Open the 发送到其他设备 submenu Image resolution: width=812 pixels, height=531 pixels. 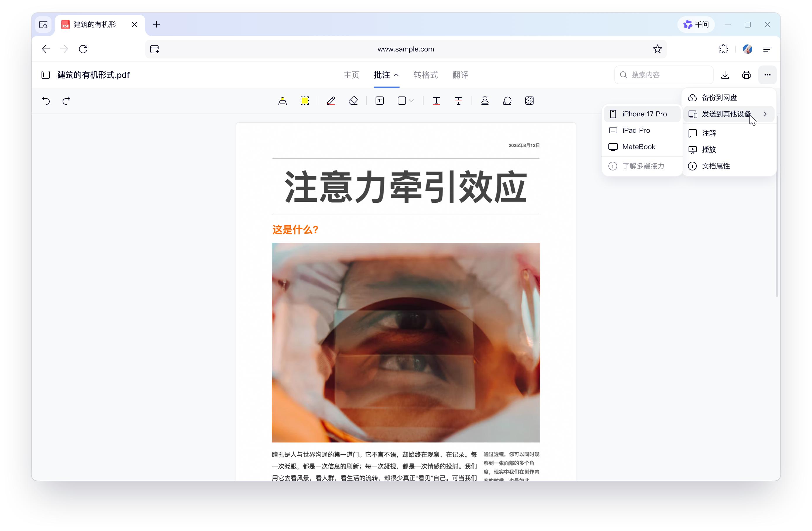(x=729, y=114)
